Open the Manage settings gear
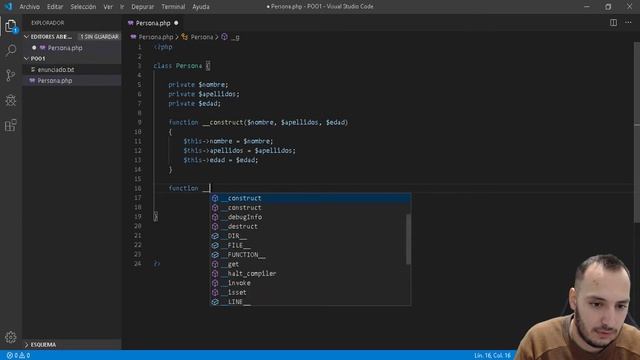640x360 pixels. click(11, 337)
